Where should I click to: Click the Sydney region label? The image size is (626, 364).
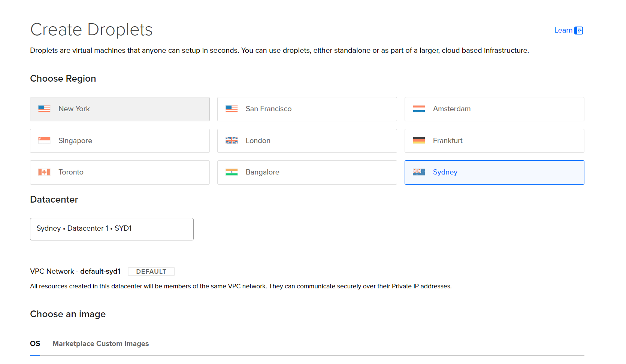pos(445,172)
